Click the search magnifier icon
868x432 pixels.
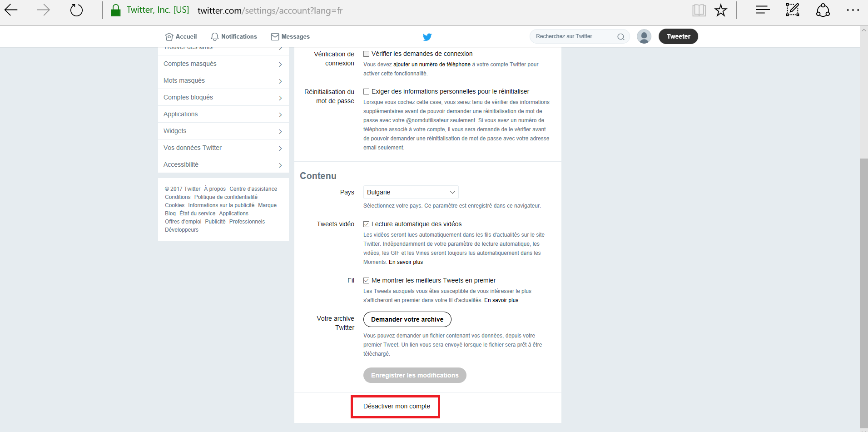[621, 37]
